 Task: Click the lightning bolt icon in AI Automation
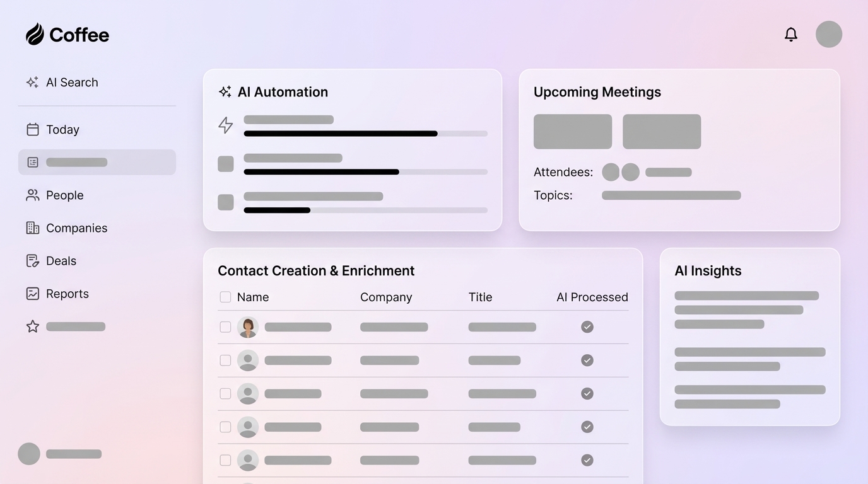[x=225, y=125]
